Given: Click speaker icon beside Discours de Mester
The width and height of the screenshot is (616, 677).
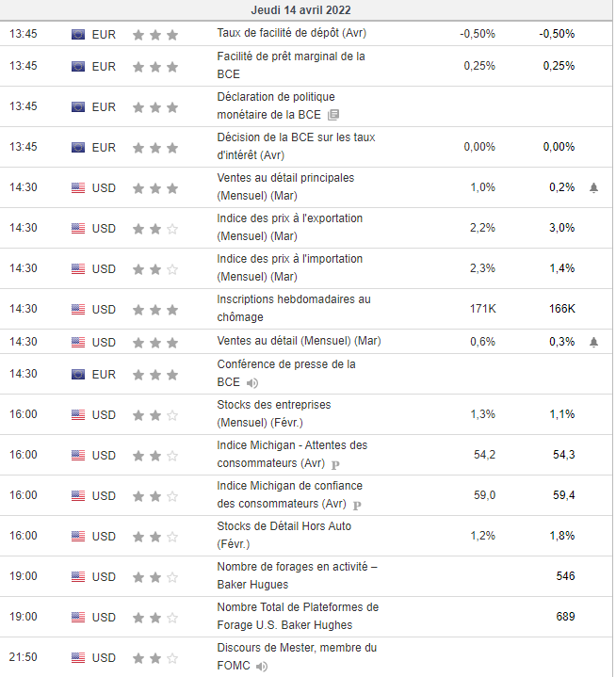Looking at the screenshot, I should 261,667.
